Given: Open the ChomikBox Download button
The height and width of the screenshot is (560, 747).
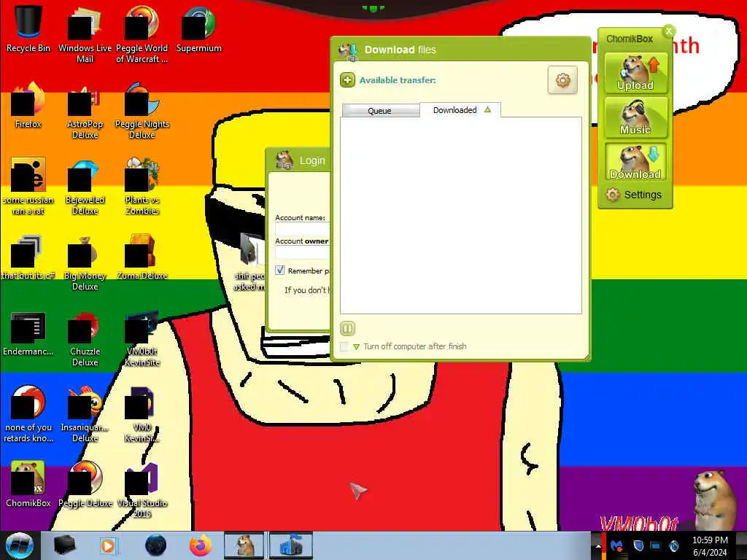Looking at the screenshot, I should [x=635, y=161].
